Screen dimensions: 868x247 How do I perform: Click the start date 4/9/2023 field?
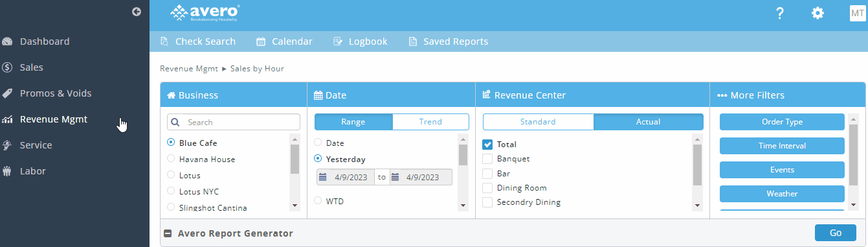tap(345, 177)
